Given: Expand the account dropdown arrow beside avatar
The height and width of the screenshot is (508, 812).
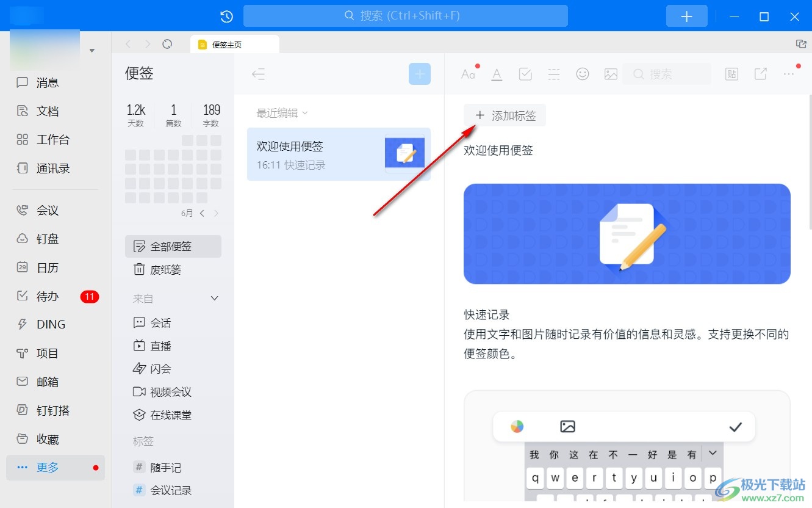Looking at the screenshot, I should (x=92, y=50).
